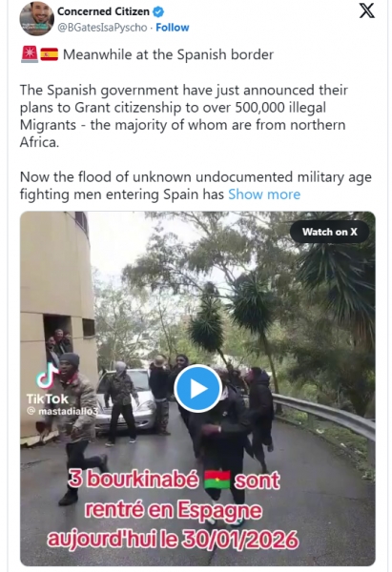Open the Concerned Citizen profile avatar
Viewport: 392px width, 572px height.
[36, 18]
